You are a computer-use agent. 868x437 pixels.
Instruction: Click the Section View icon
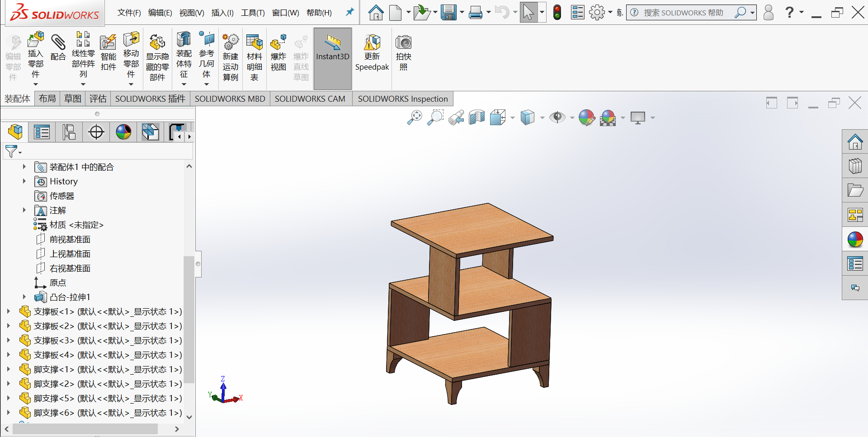click(x=477, y=117)
